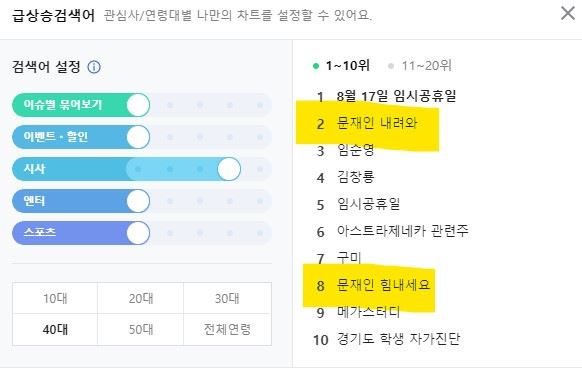Close the 급상승검색어 panel with X
This screenshot has width=582, height=372.
pyautogui.click(x=567, y=14)
